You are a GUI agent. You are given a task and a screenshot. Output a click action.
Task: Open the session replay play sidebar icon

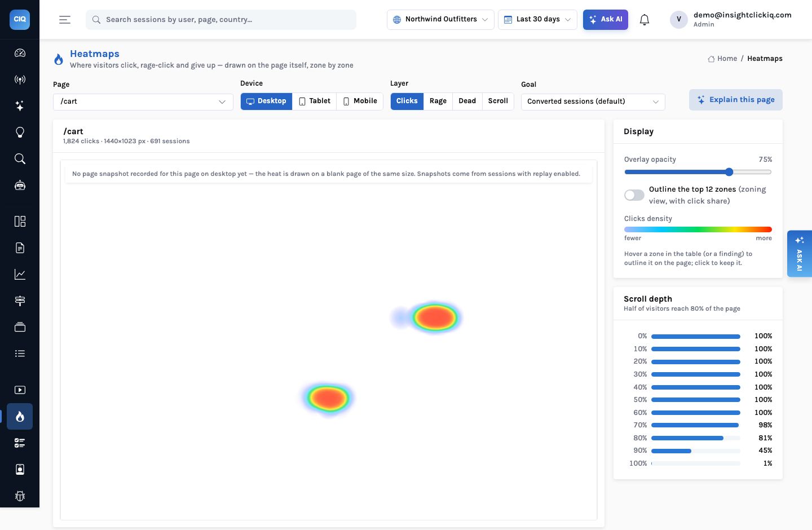pyautogui.click(x=20, y=390)
